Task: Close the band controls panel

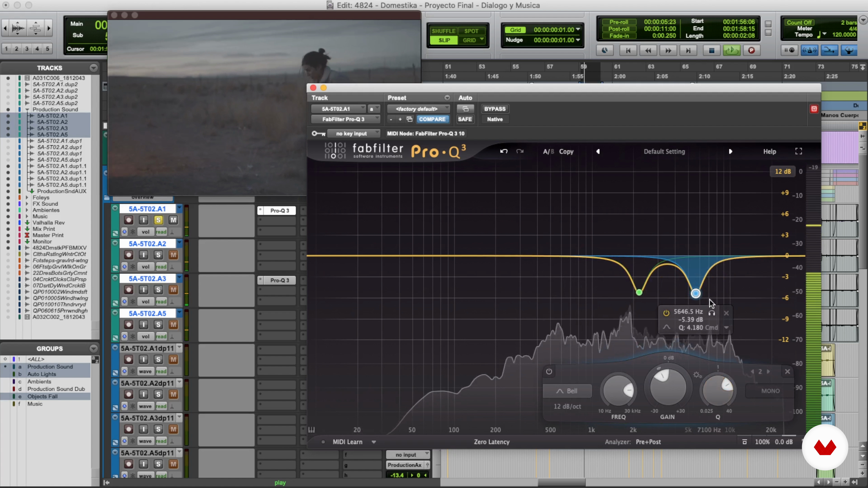Action: [788, 371]
